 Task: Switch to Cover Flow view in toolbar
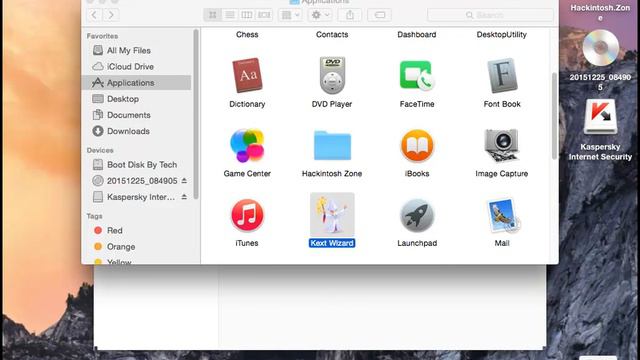pos(264,15)
